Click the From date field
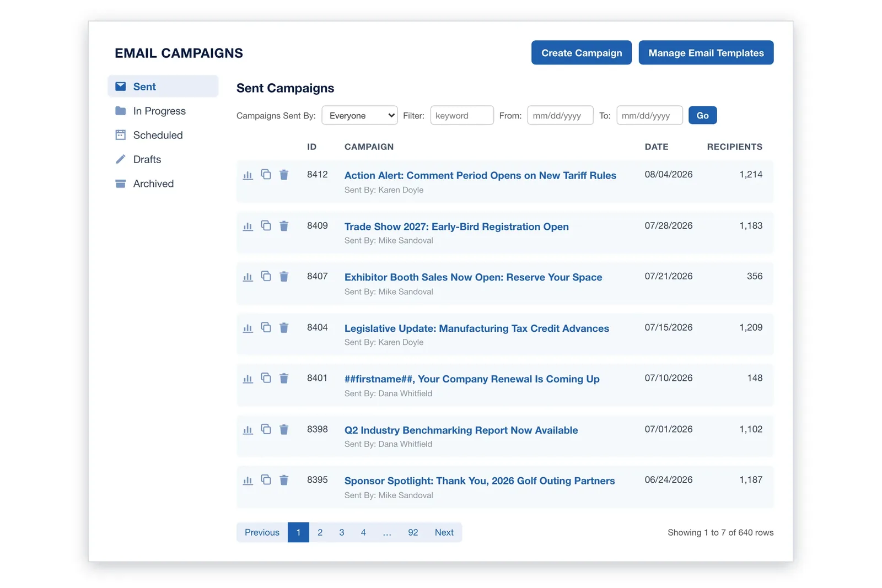Viewport: 882px width, 588px height. coord(560,115)
